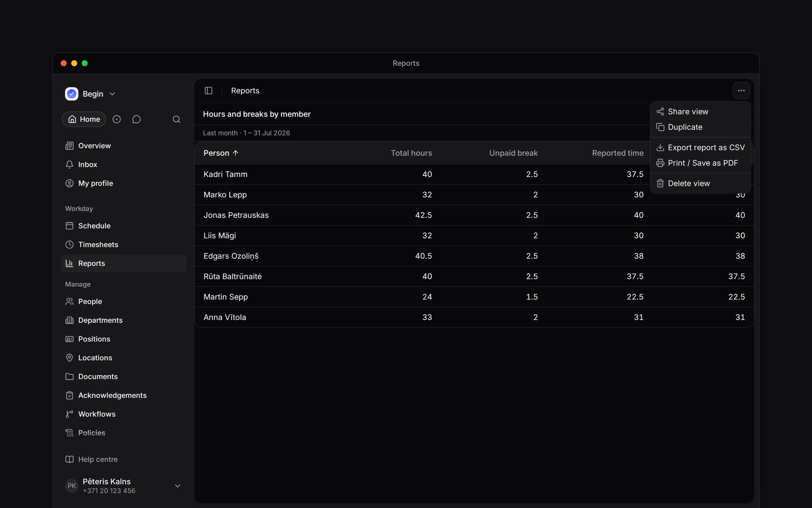Click the search magnifier icon
Image resolution: width=812 pixels, height=508 pixels.
pyautogui.click(x=177, y=119)
